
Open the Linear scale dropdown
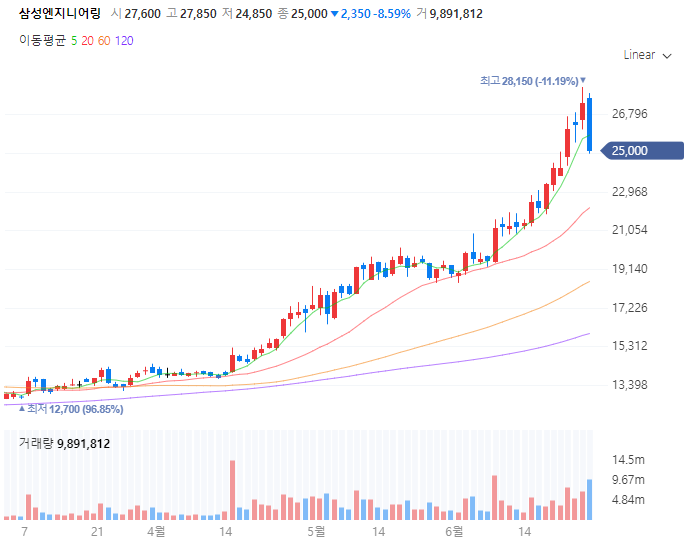point(647,55)
